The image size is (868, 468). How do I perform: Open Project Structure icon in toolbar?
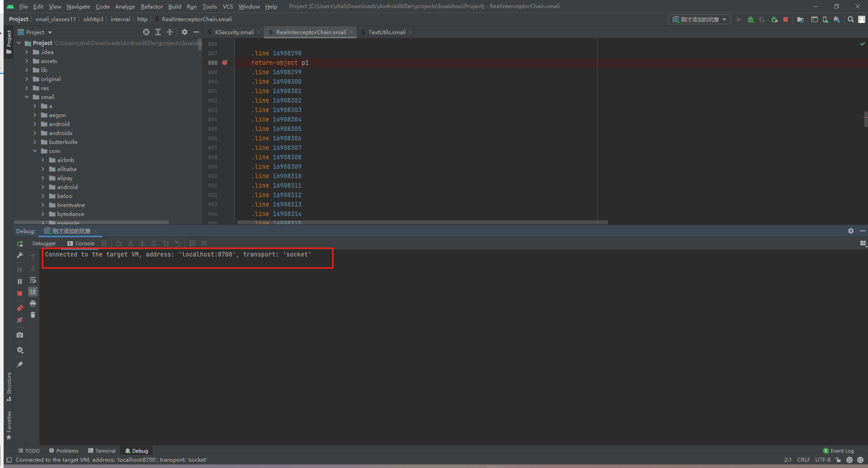[800, 19]
